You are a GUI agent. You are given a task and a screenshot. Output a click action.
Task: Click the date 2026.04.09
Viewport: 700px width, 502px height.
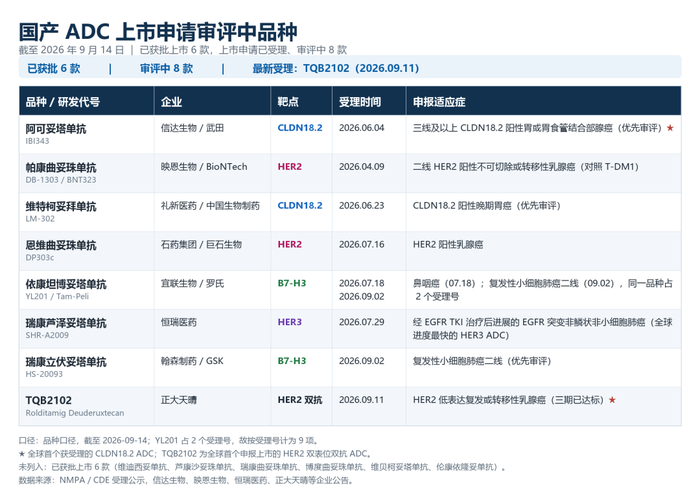[x=362, y=167]
